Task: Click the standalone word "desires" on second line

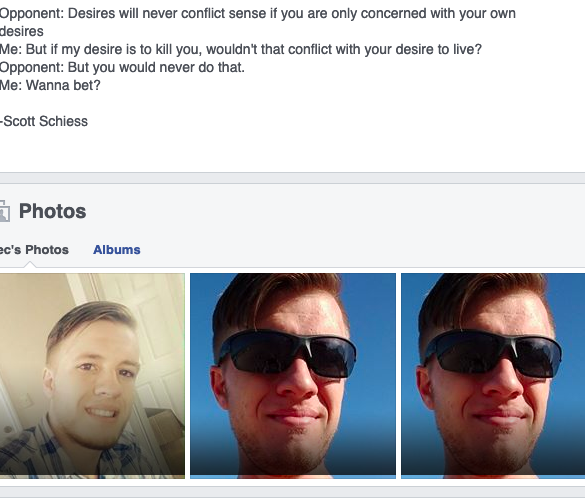Action: 22,31
